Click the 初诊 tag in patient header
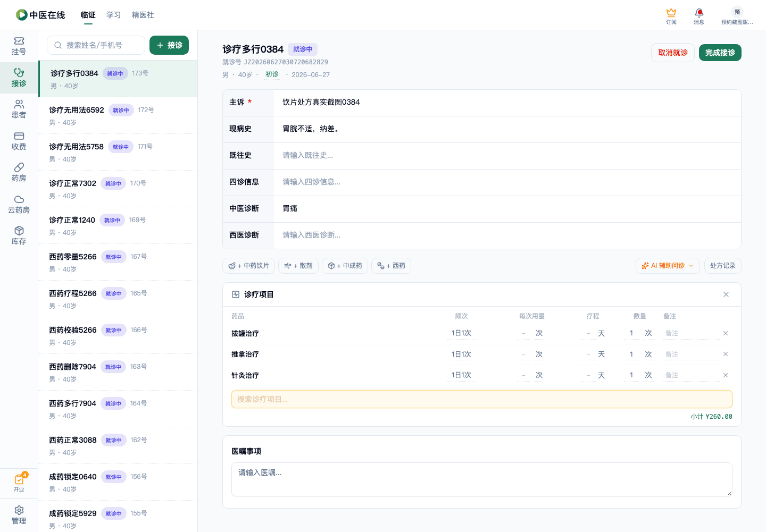The image size is (766, 532). coord(272,74)
